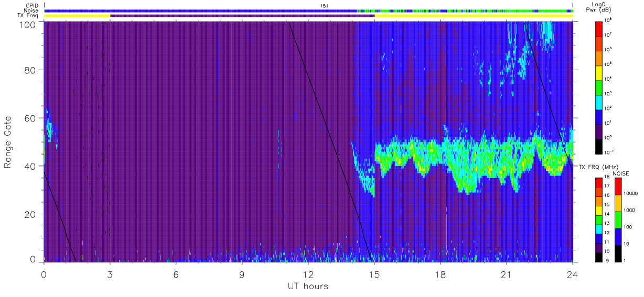The height and width of the screenshot is (297, 644).
Task: Click the cyan segment of the TX FRQ legend
Action: point(599,229)
